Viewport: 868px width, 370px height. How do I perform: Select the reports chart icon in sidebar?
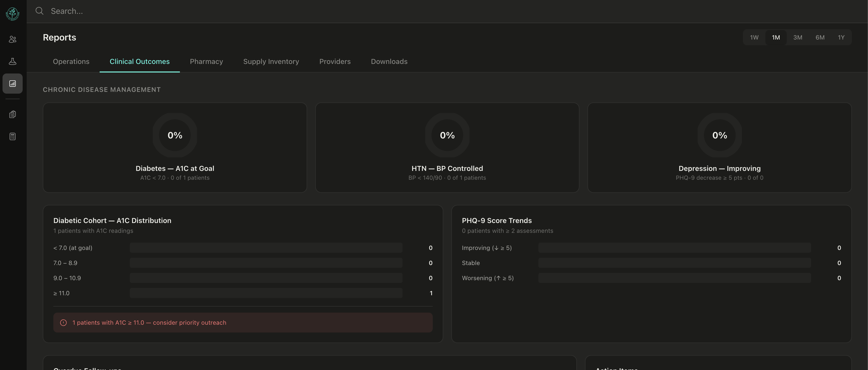point(13,84)
